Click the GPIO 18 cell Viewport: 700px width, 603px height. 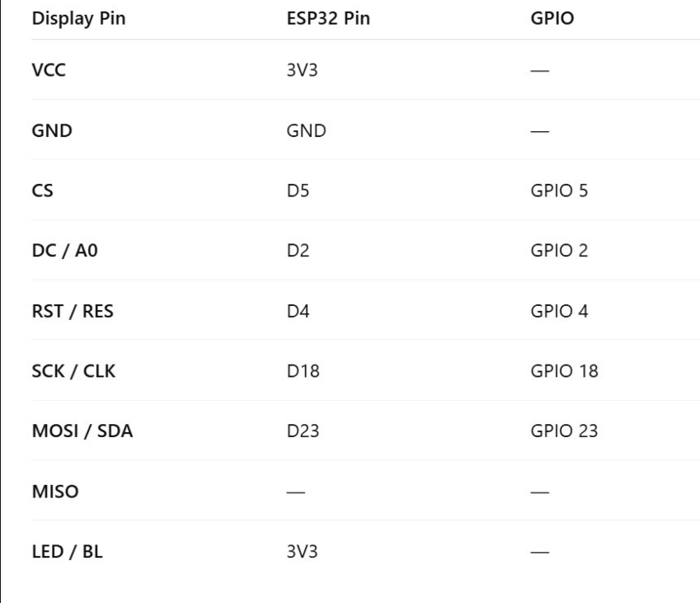click(x=564, y=371)
